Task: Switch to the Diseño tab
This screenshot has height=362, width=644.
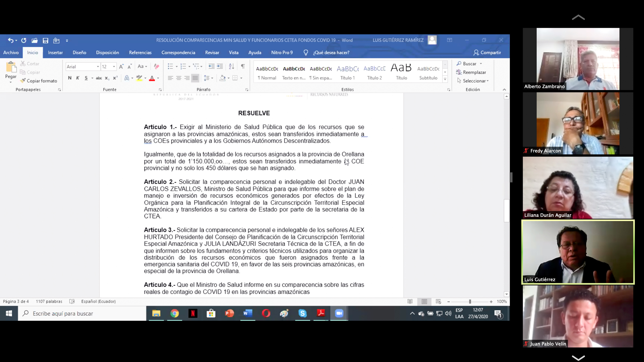Action: click(x=79, y=53)
